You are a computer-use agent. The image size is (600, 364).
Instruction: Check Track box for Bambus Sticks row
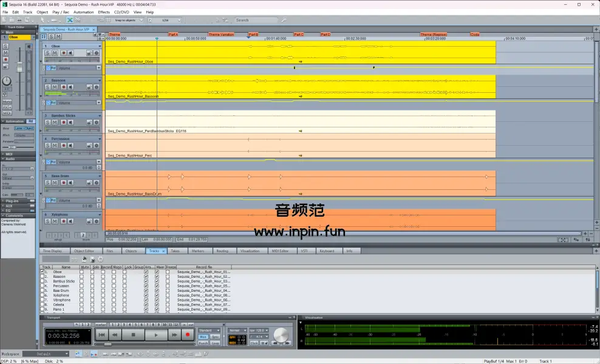pos(43,281)
